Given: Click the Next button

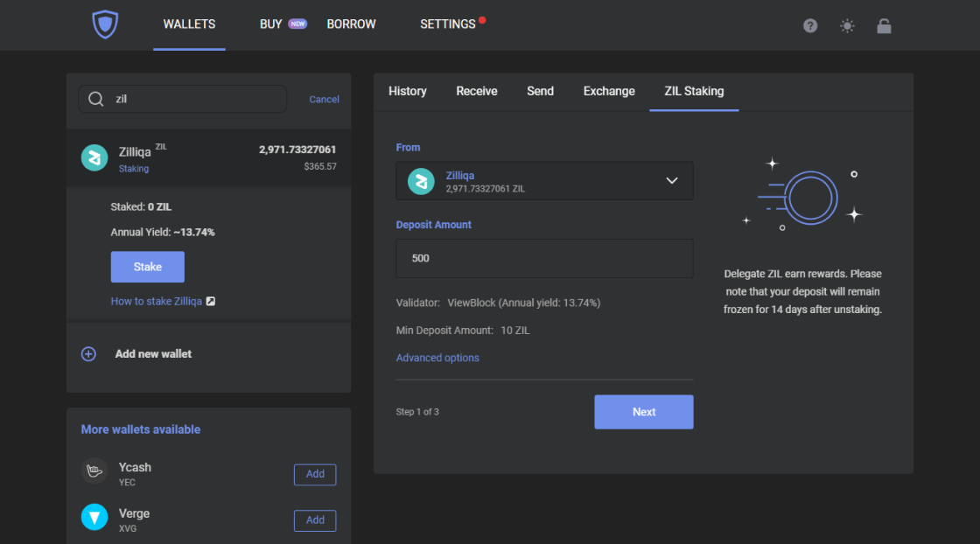Looking at the screenshot, I should 644,412.
